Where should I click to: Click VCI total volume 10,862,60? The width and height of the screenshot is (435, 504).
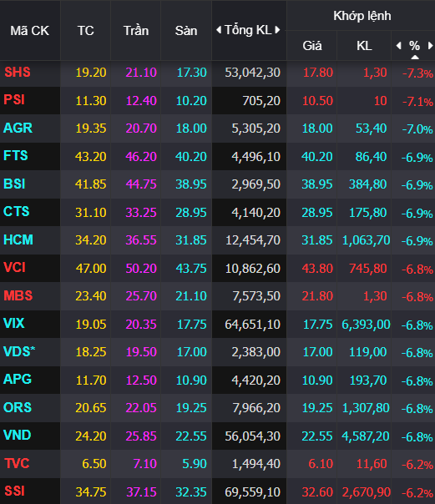[x=253, y=269]
